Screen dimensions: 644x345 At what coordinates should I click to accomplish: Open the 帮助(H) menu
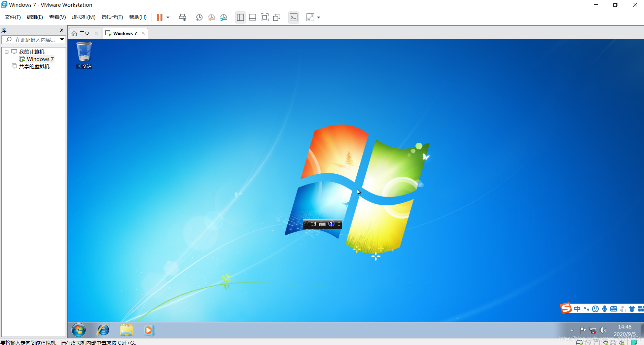click(138, 17)
